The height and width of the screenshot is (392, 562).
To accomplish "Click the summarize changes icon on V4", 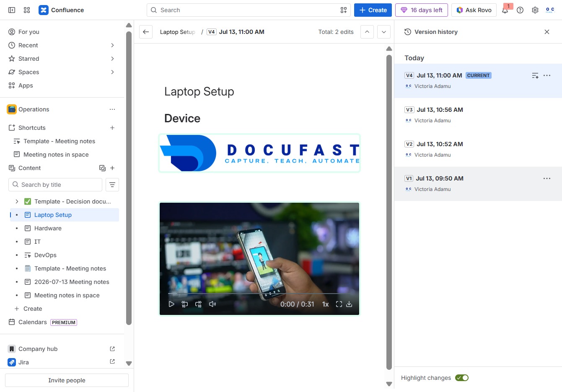I will pos(535,75).
